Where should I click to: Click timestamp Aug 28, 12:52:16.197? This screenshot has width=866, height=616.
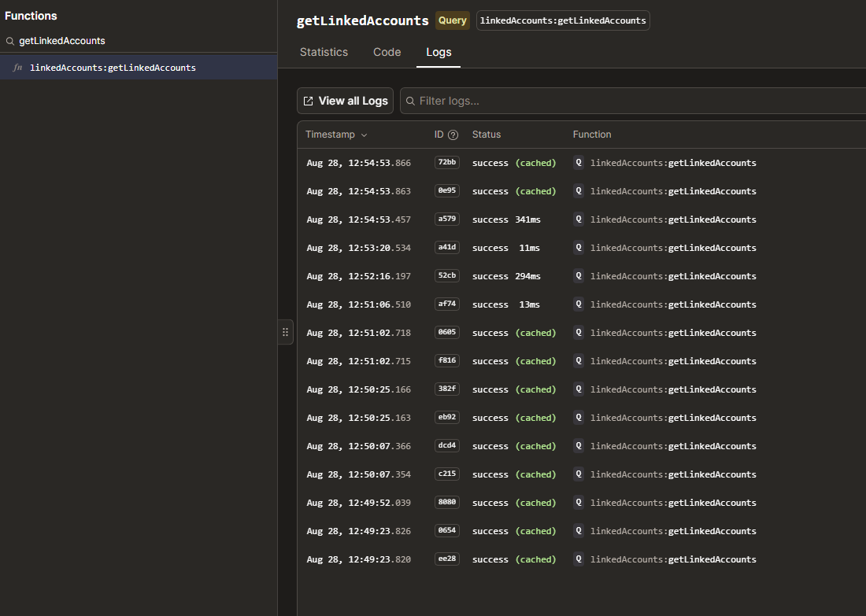[x=359, y=277]
